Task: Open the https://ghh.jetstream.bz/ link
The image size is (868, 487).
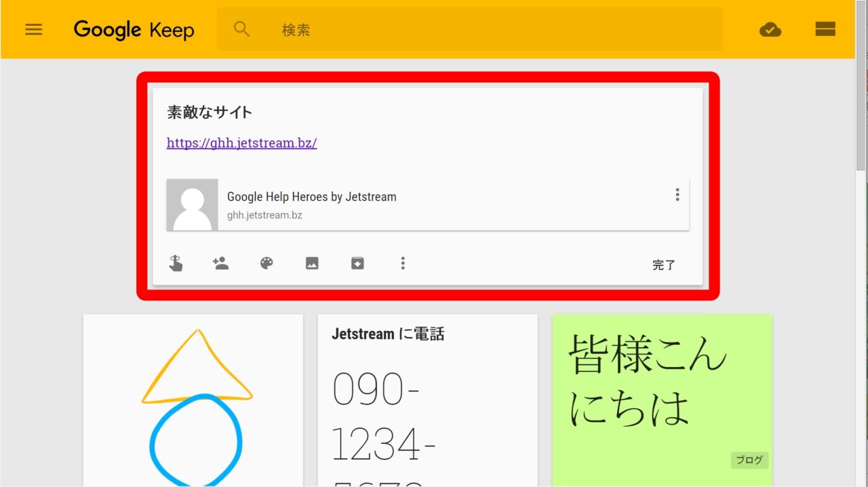Action: coord(241,143)
